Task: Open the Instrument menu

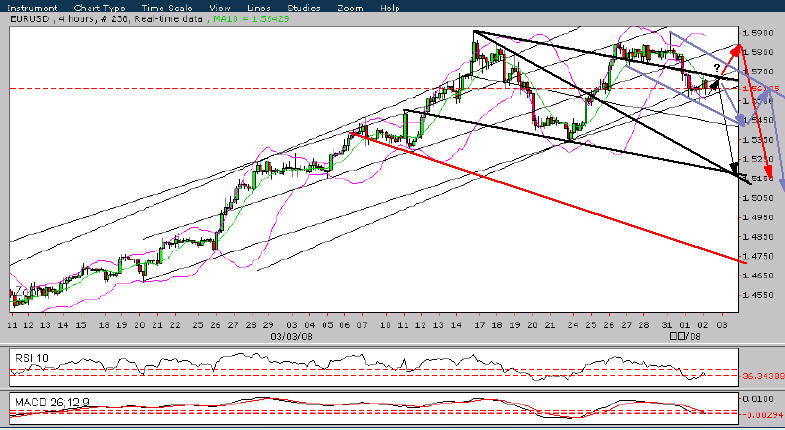Action: [32, 8]
